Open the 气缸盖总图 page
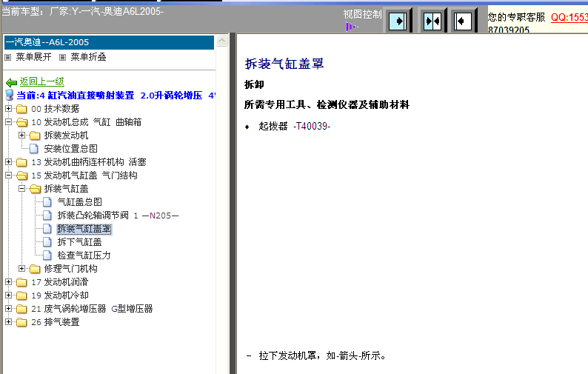This screenshot has height=374, width=588. coord(79,202)
